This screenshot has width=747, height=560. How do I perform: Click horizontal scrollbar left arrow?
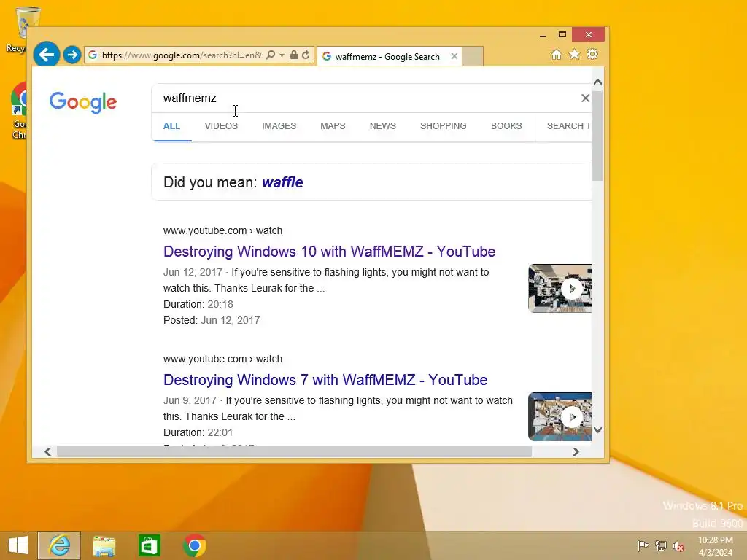(47, 451)
